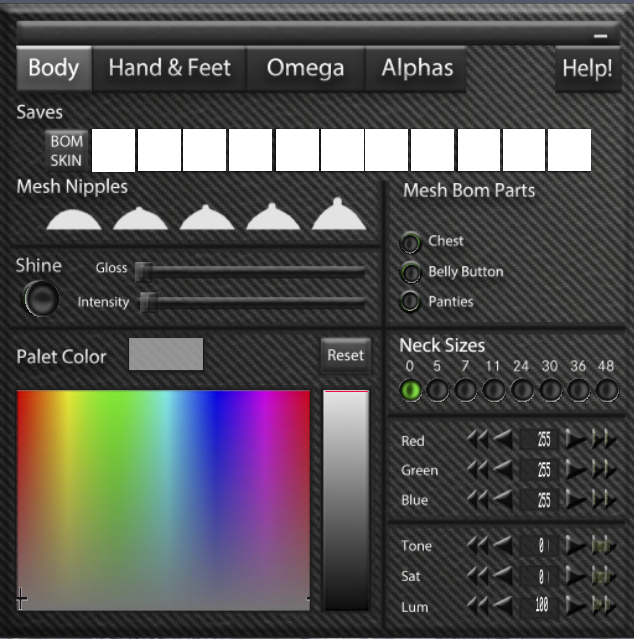Click the Palet Color preview swatch
Viewport: 634px width, 639px height.
pos(166,354)
